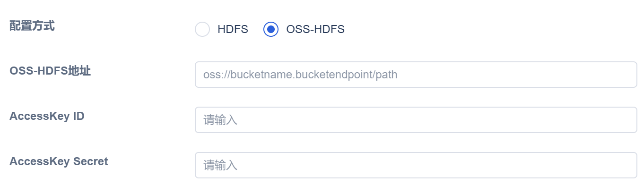Click the 配置方式 field label
Viewport: 644px width, 185px height.
pos(32,26)
